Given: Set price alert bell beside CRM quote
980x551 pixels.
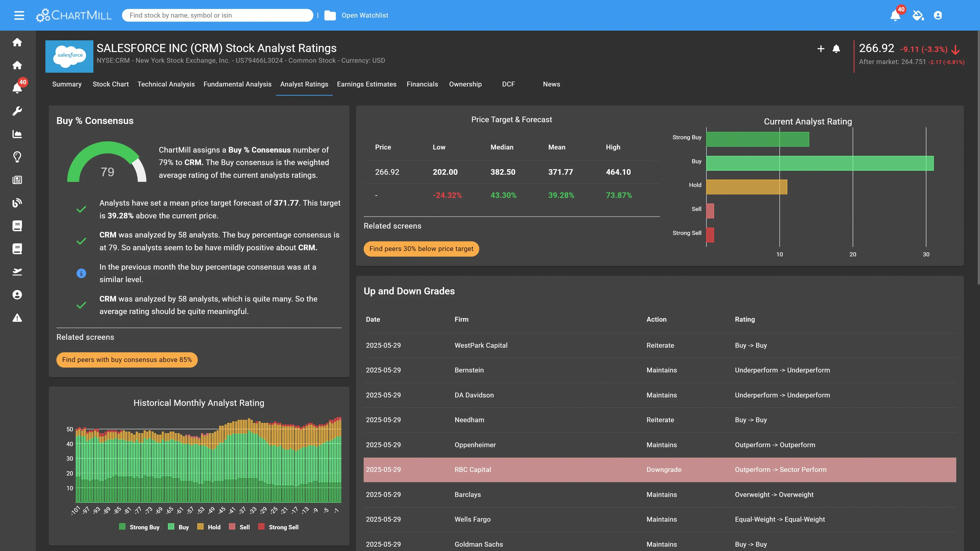Looking at the screenshot, I should [x=836, y=49].
